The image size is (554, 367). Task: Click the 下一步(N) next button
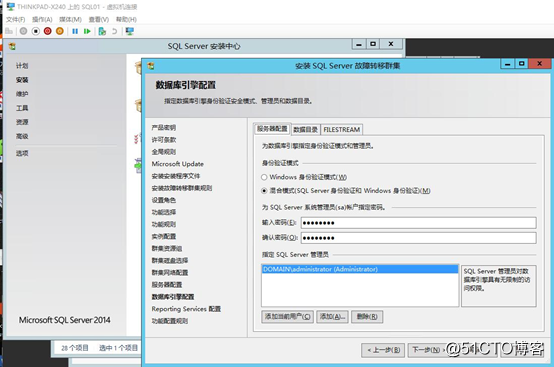click(x=428, y=350)
